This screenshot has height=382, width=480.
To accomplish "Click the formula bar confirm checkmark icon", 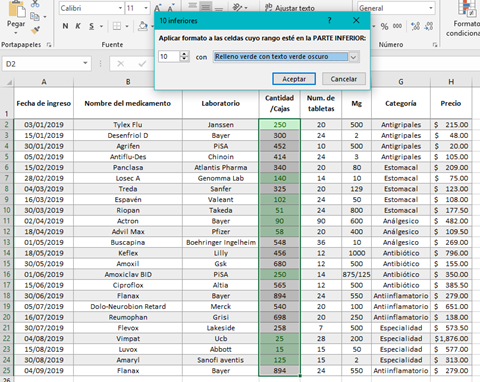I will [x=142, y=64].
